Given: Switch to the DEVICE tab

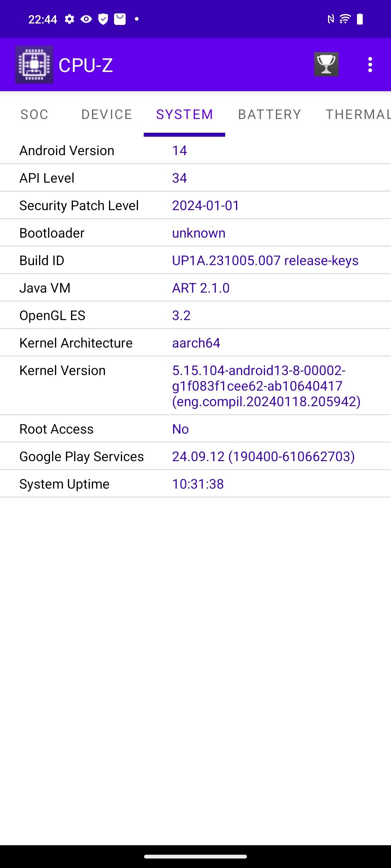Looking at the screenshot, I should (107, 114).
